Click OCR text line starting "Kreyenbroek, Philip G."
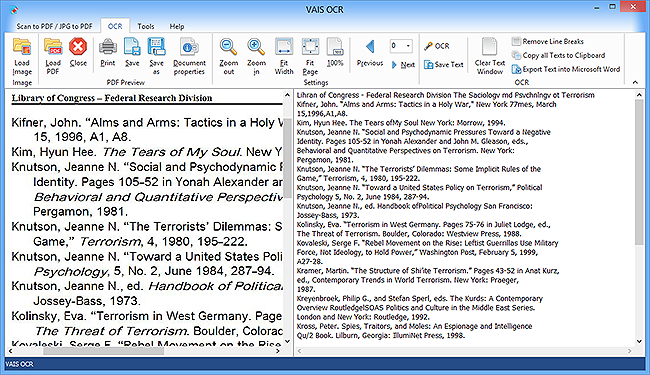 pyautogui.click(x=420, y=299)
